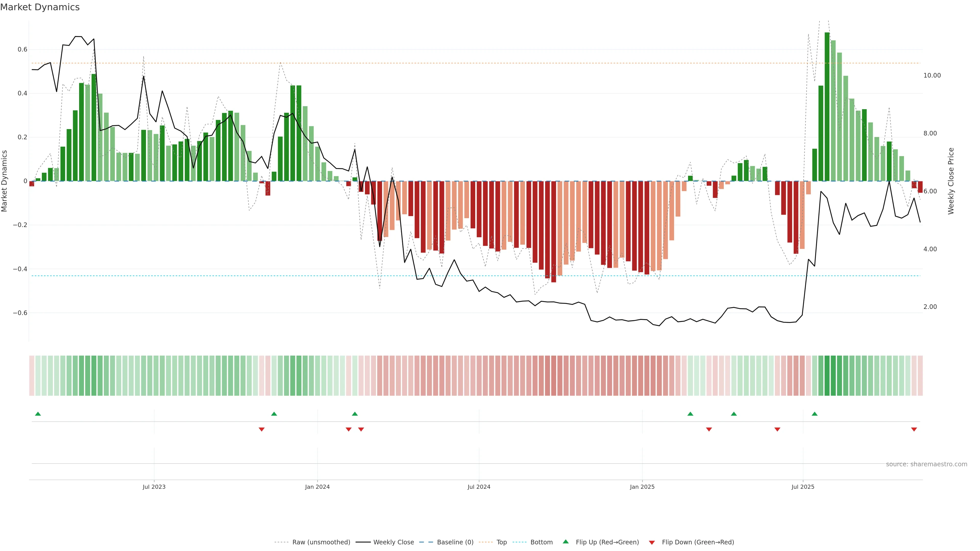The height and width of the screenshot is (551, 980).
Task: Click the tallest green bar in the chart
Action: point(827,106)
